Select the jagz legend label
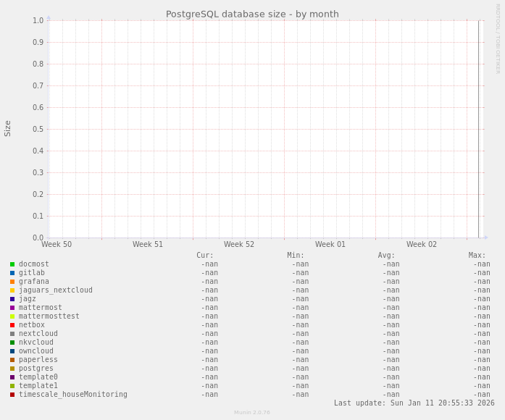This screenshot has height=420, width=505. 28,298
